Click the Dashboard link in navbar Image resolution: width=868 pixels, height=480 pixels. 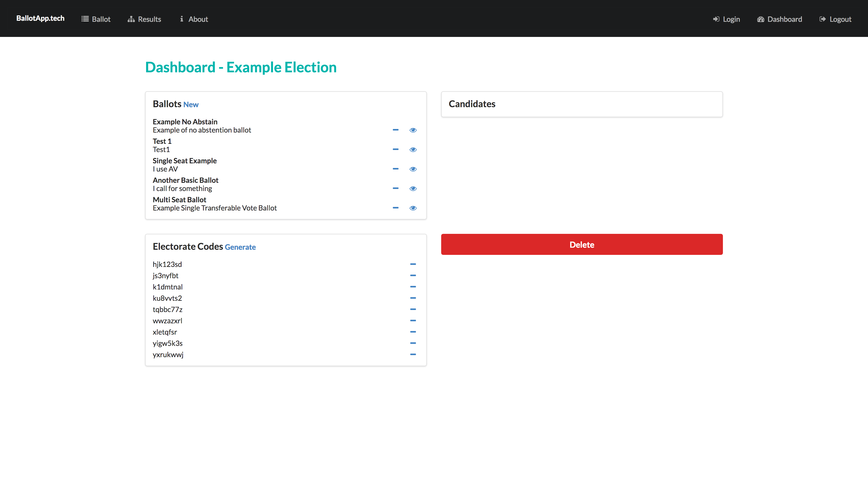coord(779,19)
